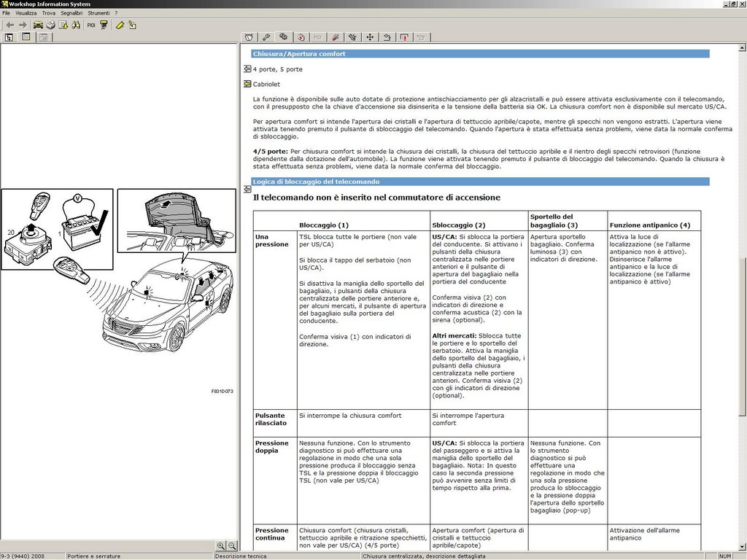Click the open trunk lid inset illustration

click(177, 220)
